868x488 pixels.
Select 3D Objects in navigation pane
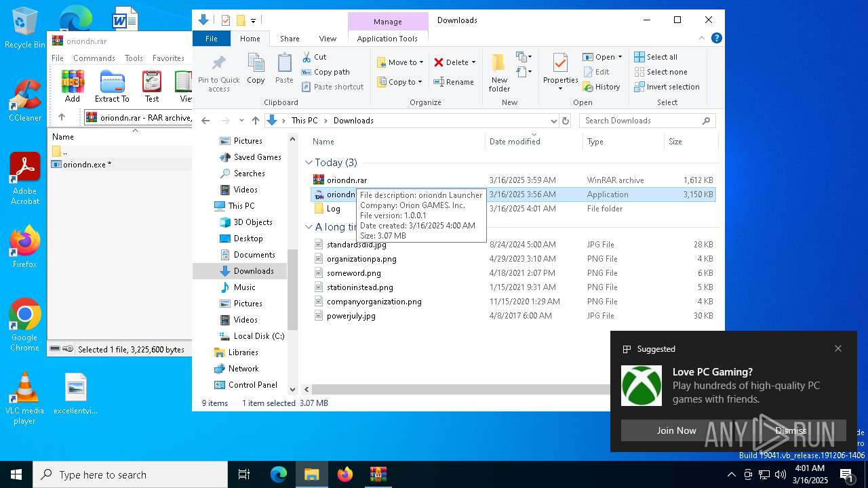click(253, 222)
